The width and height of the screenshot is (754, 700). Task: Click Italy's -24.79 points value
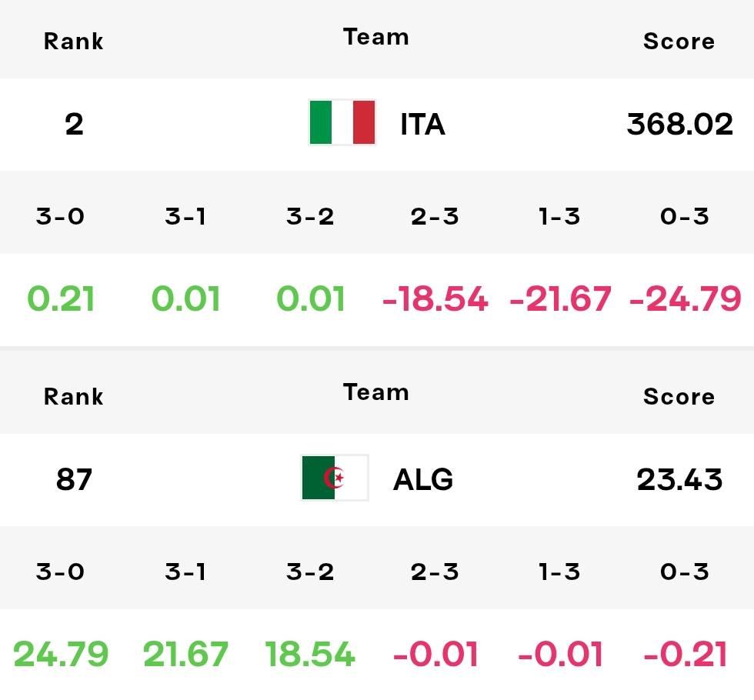(x=686, y=298)
